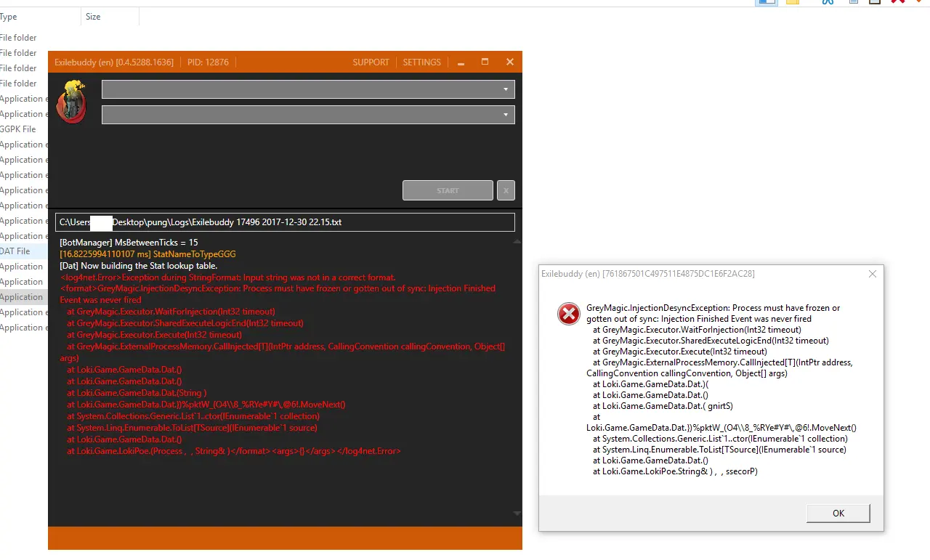Maximize the Exilebuddy window
Viewport: 930px width, 560px height.
pos(485,62)
